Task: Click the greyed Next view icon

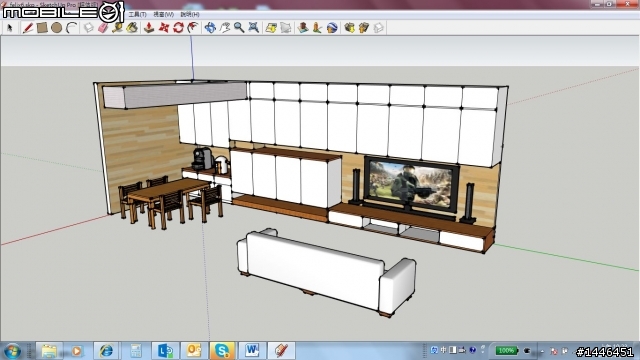Action: click(x=285, y=28)
